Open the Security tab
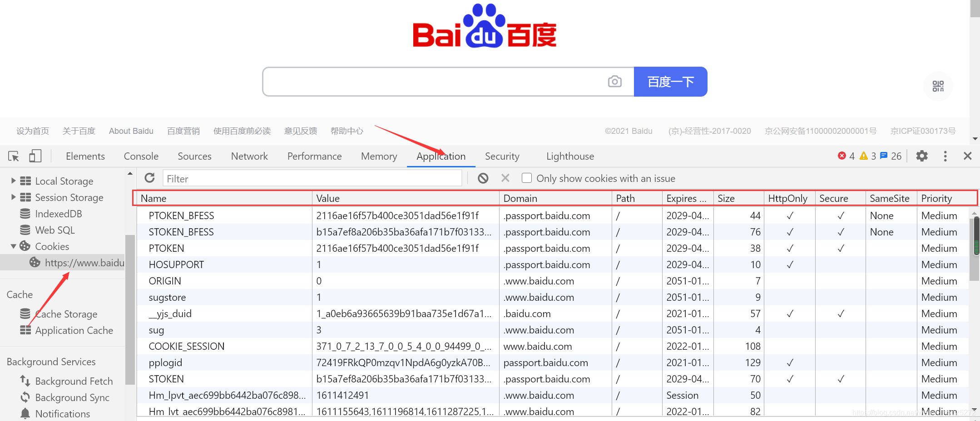 (502, 156)
